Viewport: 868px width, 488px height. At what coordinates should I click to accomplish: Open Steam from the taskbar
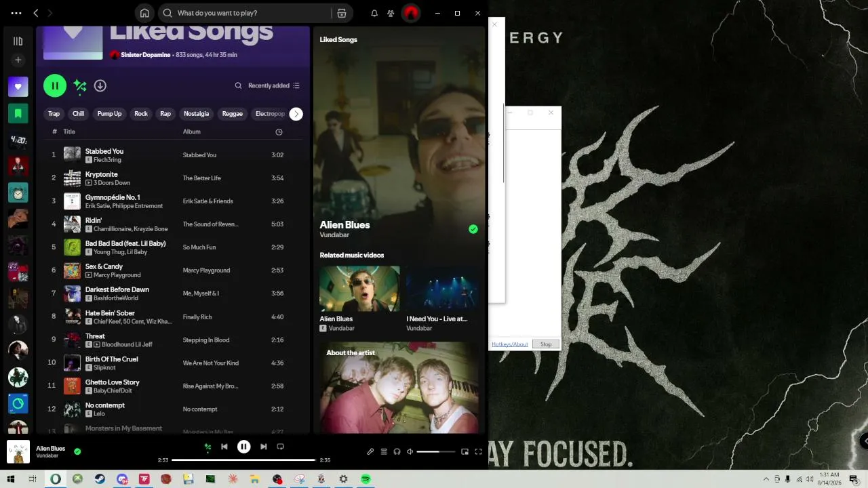[x=100, y=479]
